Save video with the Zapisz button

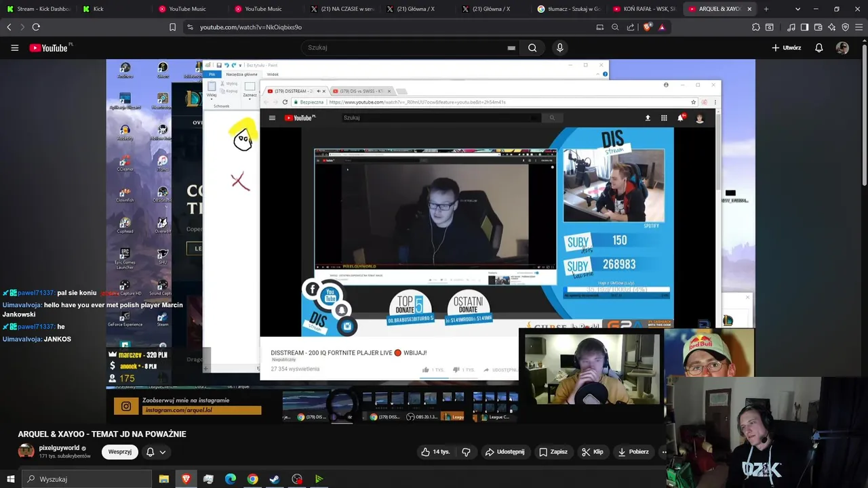[553, 452]
